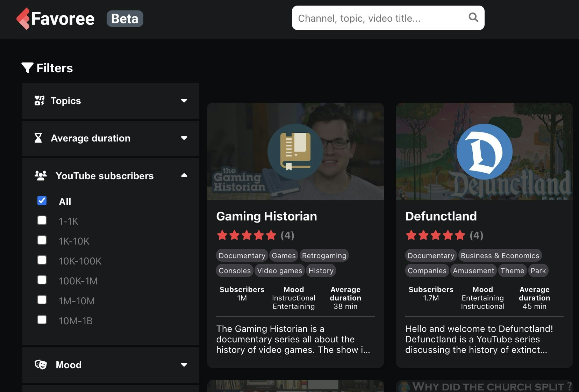This screenshot has width=579, height=392.
Task: Enable the 1-1K subscribers filter
Action: point(42,220)
